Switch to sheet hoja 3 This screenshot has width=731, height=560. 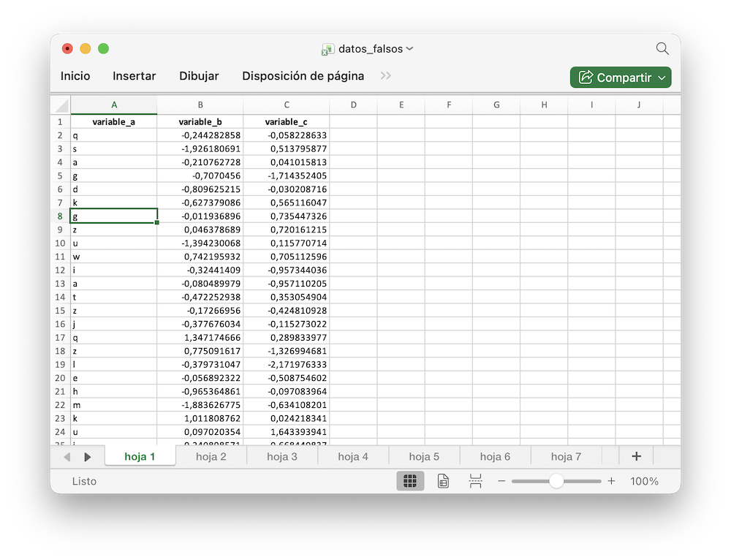(282, 457)
